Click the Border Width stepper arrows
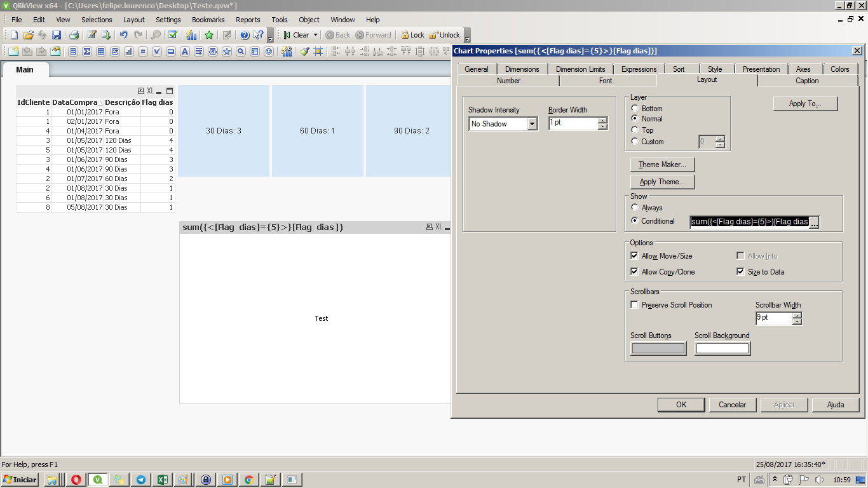Image resolution: width=868 pixels, height=488 pixels. pyautogui.click(x=602, y=123)
